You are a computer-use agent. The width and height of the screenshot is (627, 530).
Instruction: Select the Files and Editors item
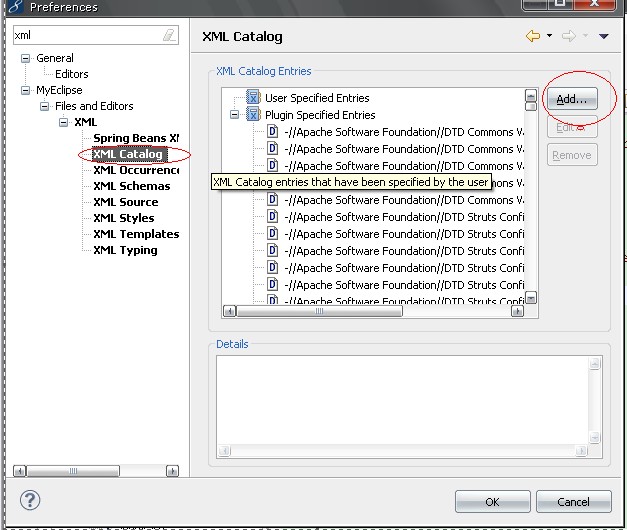click(x=94, y=106)
